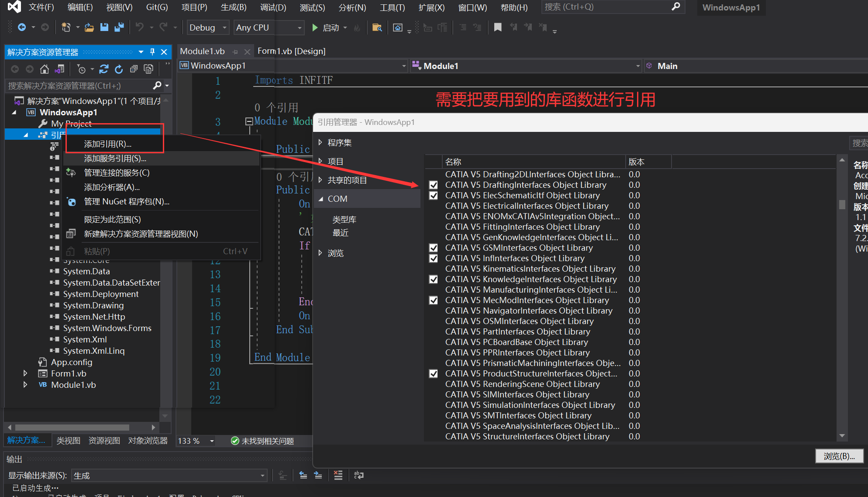
Task: Close the Module1.vb tab
Action: 247,52
